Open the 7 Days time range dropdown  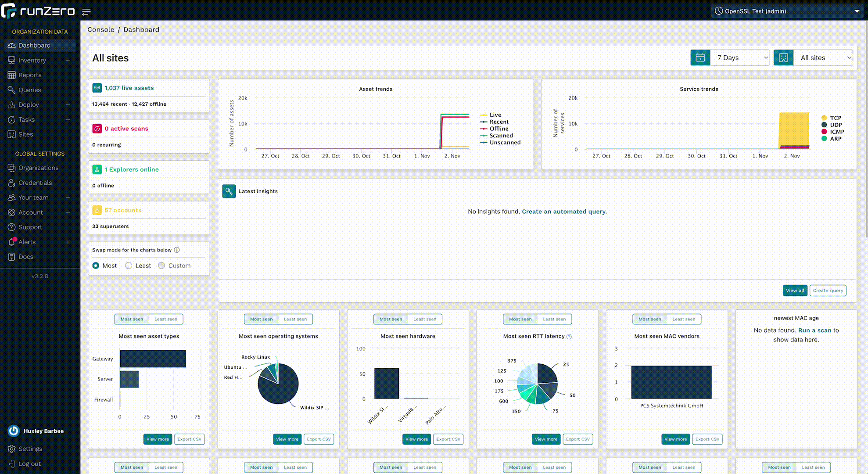pos(740,57)
